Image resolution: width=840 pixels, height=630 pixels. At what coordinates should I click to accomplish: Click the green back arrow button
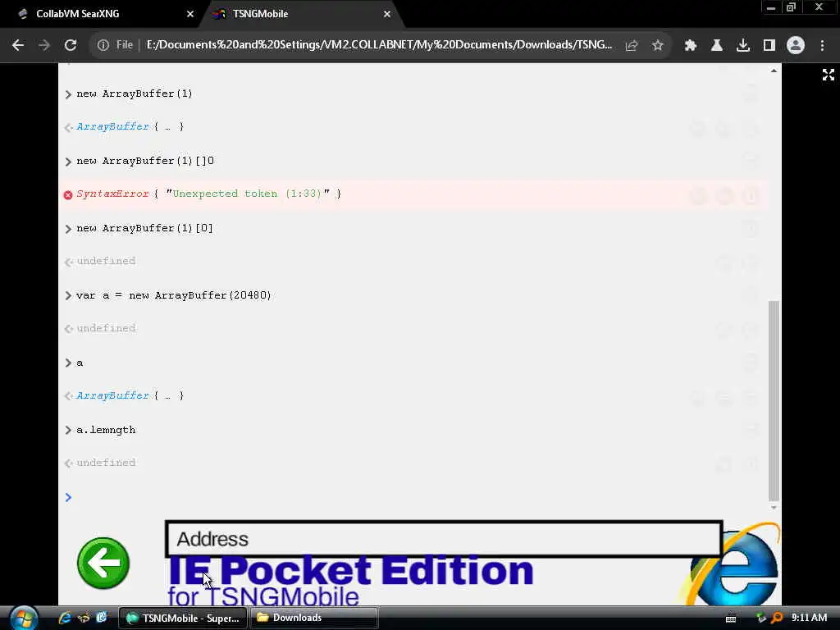coord(103,563)
